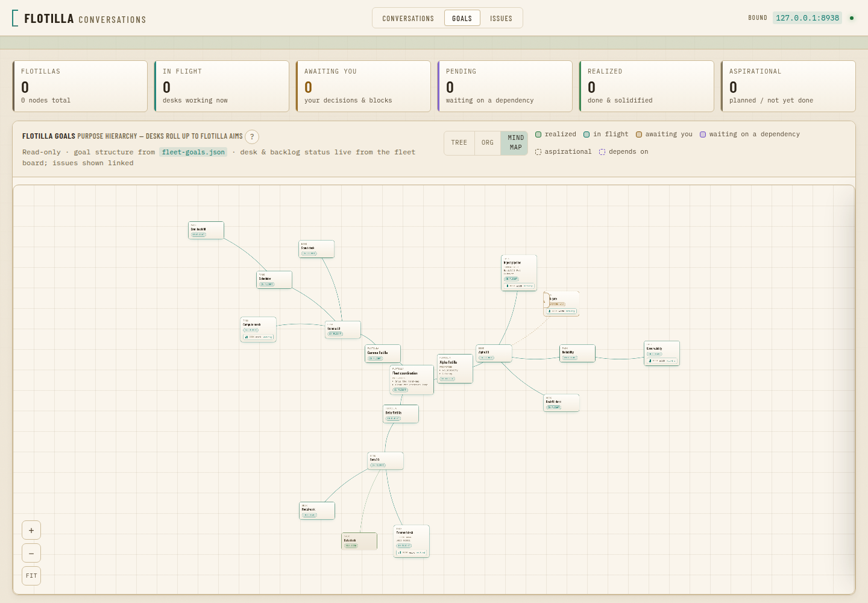This screenshot has width=868, height=603.
Task: Click the green connection status dot
Action: (852, 18)
